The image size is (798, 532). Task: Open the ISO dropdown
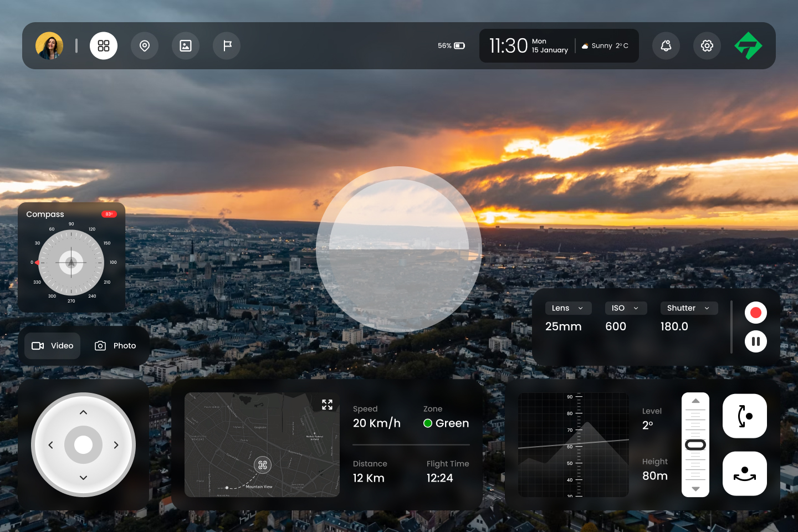[626, 308]
